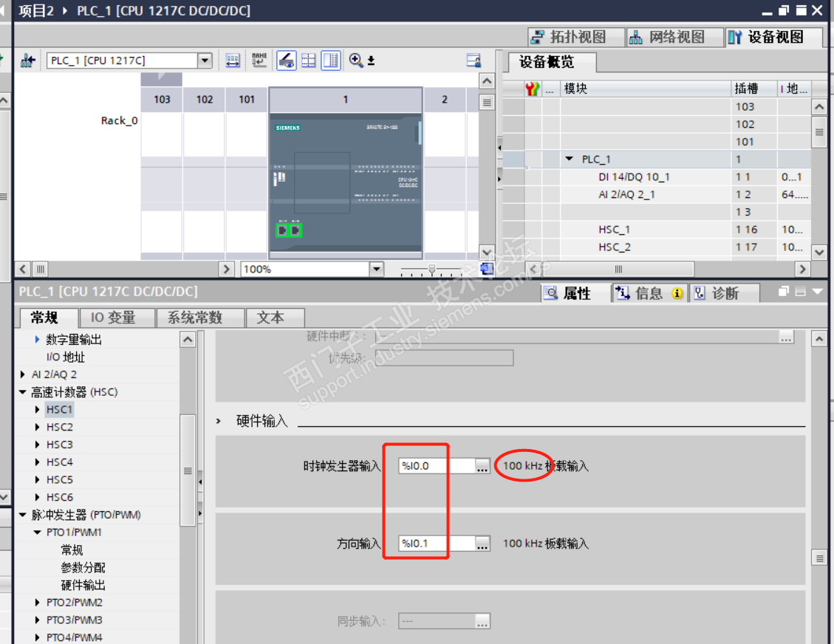The width and height of the screenshot is (834, 644).
Task: Open the 诊断 diagnostics tab
Action: [x=725, y=293]
